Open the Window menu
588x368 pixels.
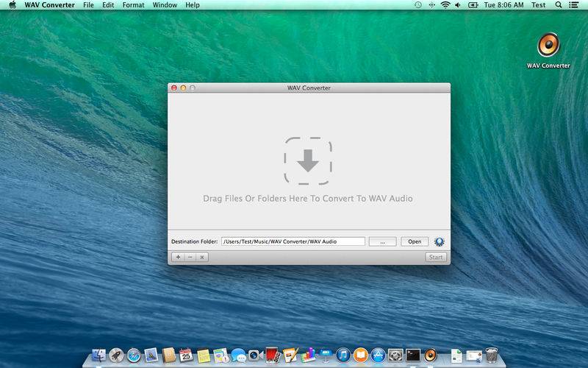(x=165, y=5)
